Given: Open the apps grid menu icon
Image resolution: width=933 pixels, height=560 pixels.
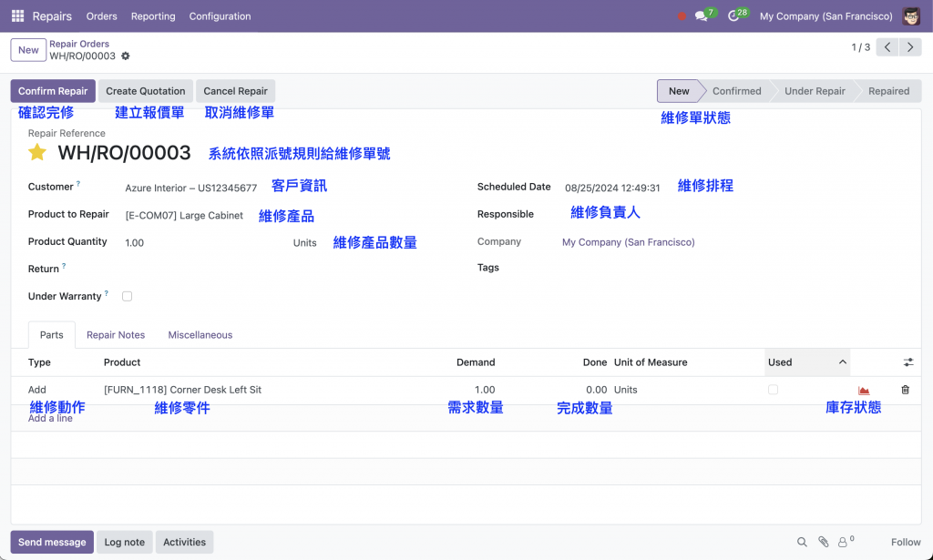Looking at the screenshot, I should click(18, 16).
